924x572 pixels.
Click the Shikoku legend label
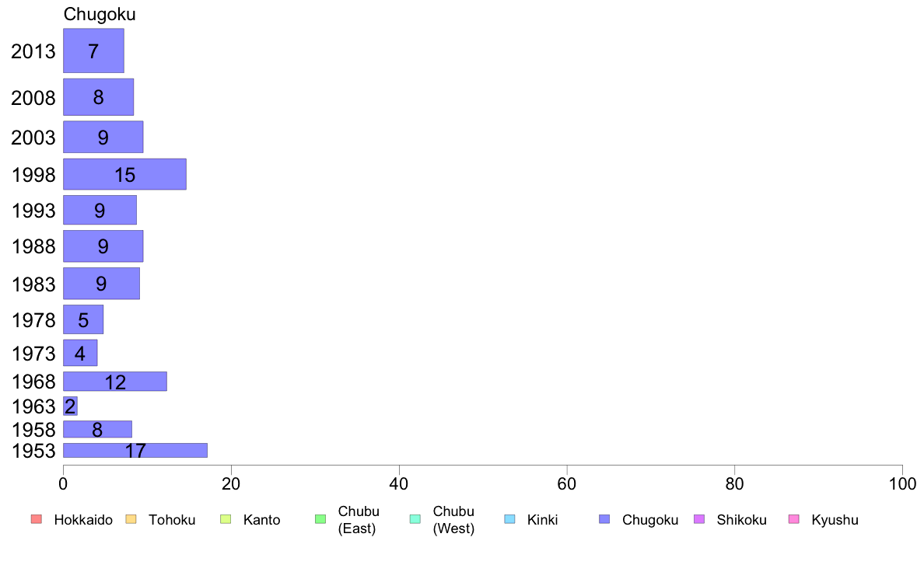[741, 520]
